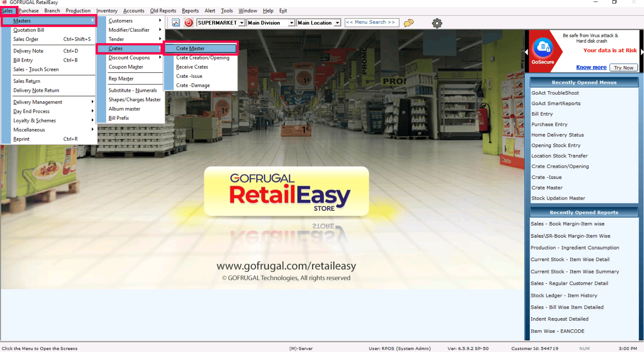Open the Main Location dropdown
Viewport: 644px width, 352px height.
(x=338, y=23)
